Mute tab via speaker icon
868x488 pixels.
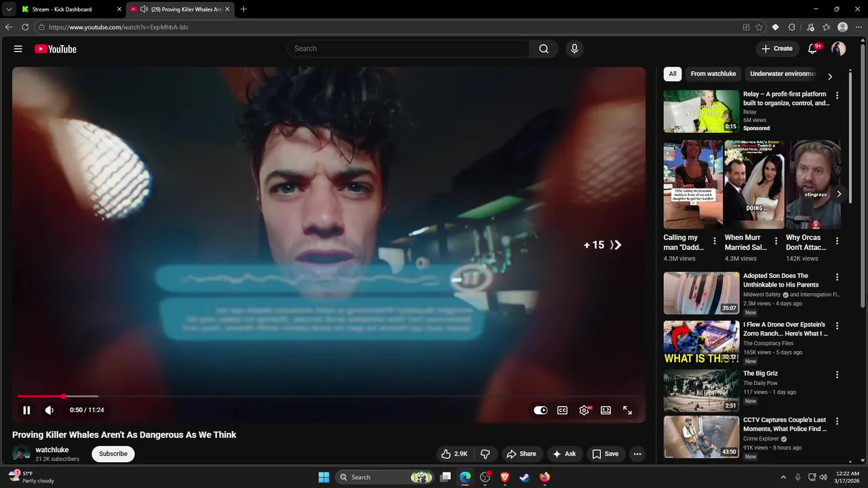(144, 9)
